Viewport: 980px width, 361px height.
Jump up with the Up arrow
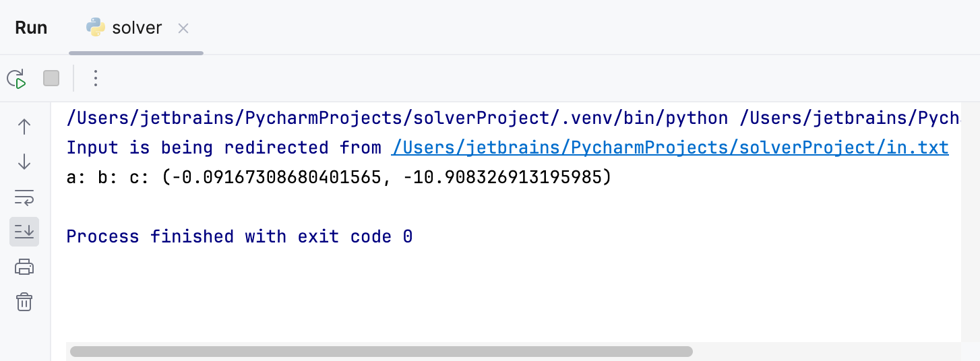(x=24, y=127)
